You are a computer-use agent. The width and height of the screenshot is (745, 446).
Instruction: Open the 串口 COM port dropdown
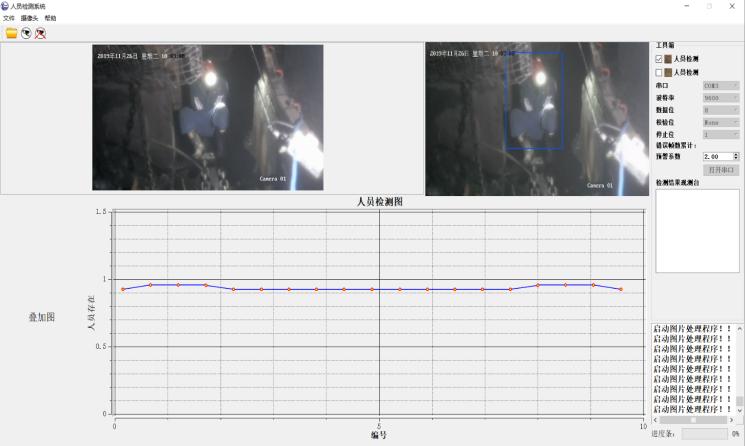(721, 86)
